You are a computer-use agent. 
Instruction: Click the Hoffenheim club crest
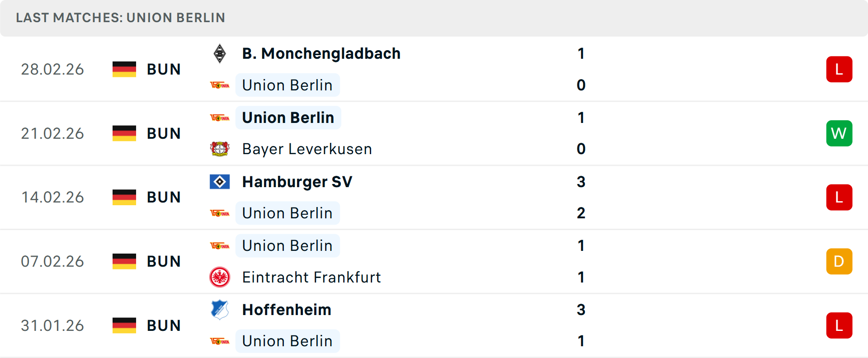(220, 310)
